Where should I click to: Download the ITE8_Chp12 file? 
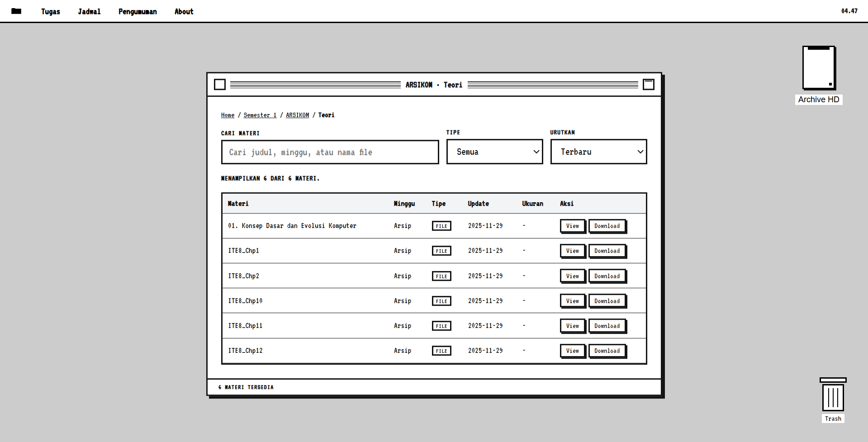click(607, 351)
